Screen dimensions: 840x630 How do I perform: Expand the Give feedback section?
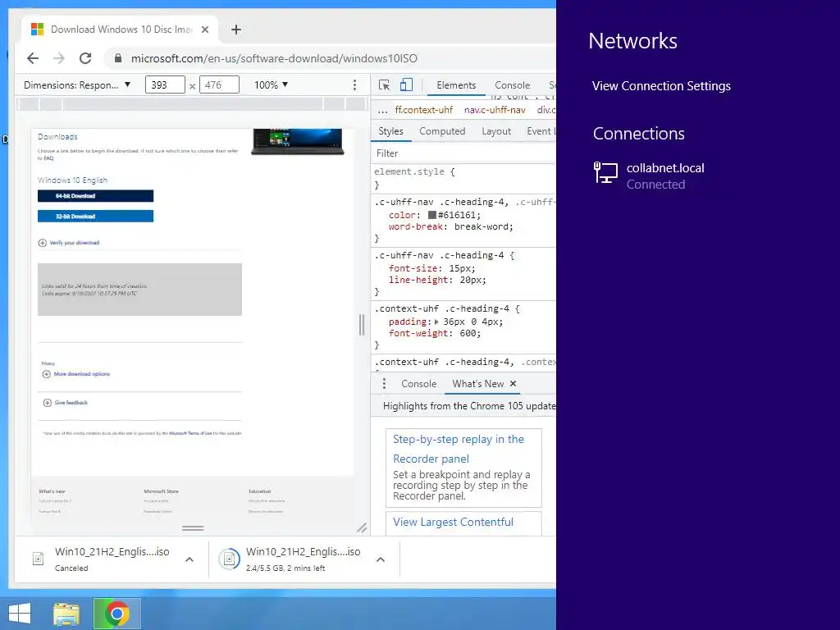coord(65,402)
